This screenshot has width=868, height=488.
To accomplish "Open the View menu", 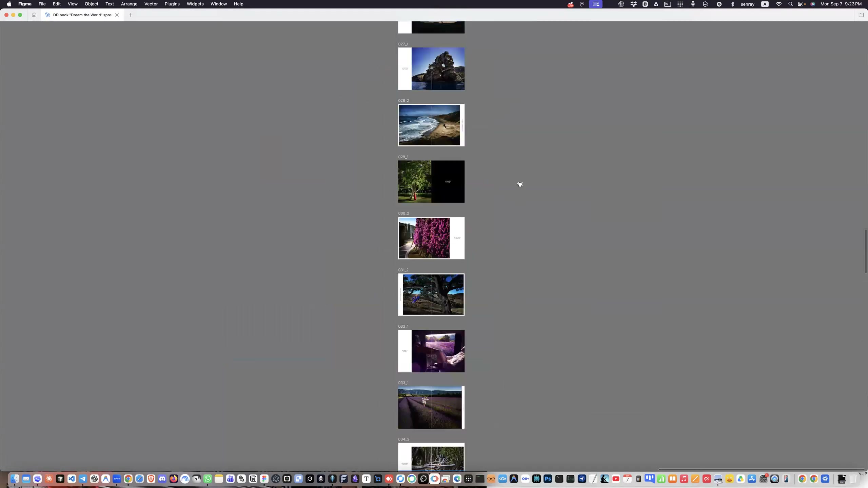I will click(73, 4).
